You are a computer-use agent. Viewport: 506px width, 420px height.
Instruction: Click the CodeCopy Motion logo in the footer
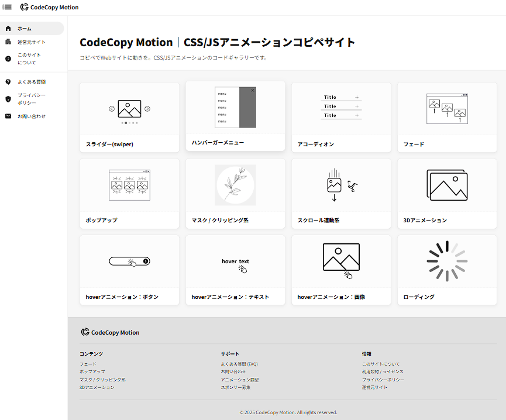tap(110, 332)
